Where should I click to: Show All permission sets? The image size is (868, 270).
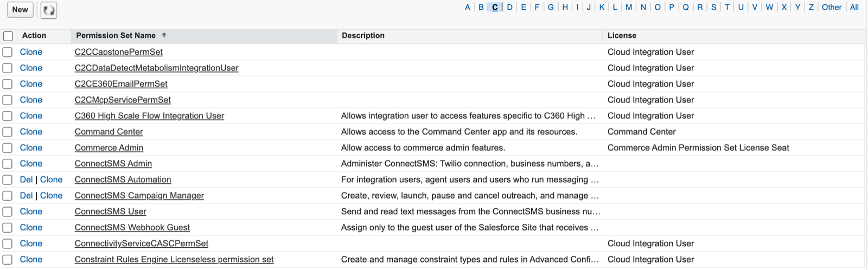(x=854, y=7)
